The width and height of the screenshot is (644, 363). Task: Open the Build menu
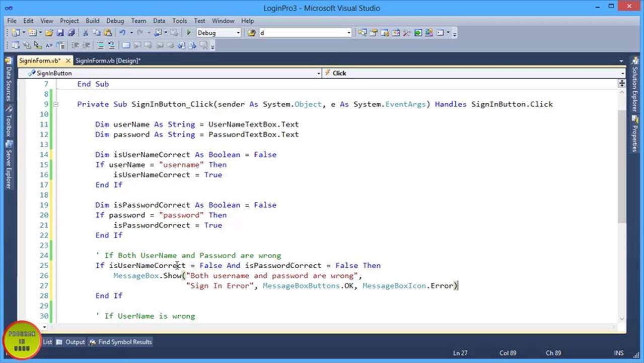coord(92,21)
